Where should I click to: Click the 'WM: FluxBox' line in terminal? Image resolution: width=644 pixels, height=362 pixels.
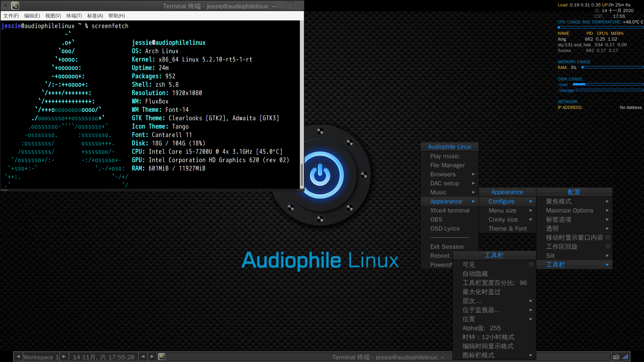tap(150, 101)
